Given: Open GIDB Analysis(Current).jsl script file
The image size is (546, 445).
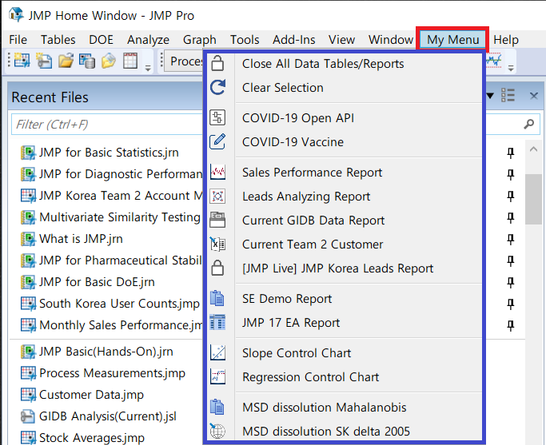Looking at the screenshot, I should 108,416.
